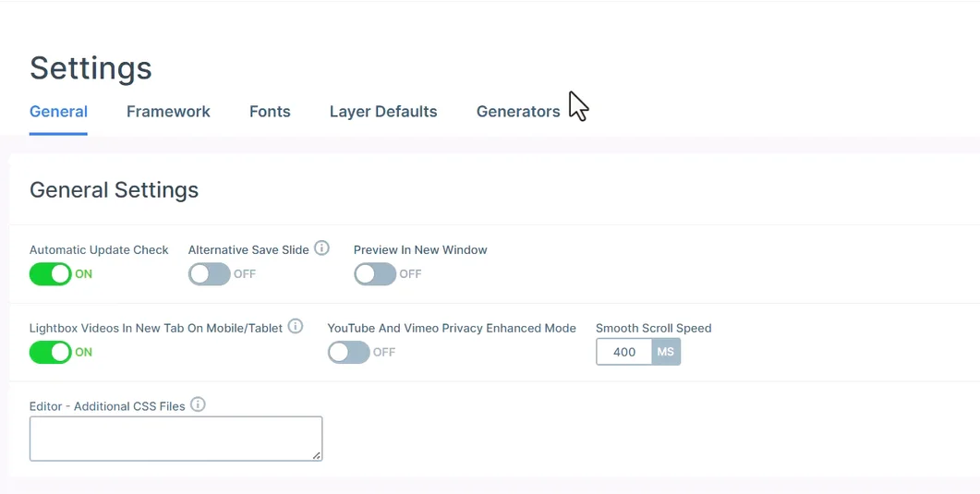Focus the Smooth Scroll Speed value field
Screen dimensions: 980x494
click(624, 352)
